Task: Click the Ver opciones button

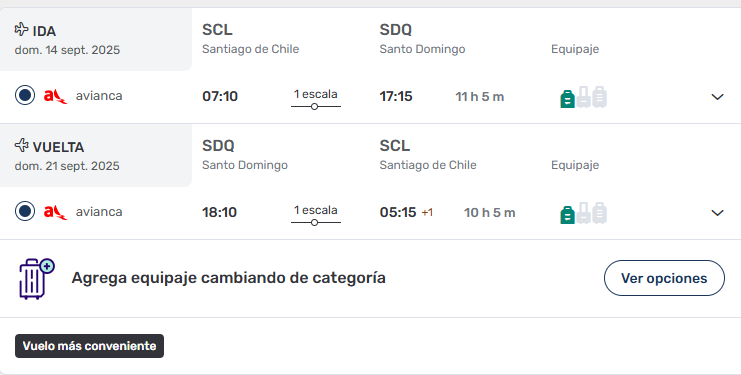Action: point(664,278)
